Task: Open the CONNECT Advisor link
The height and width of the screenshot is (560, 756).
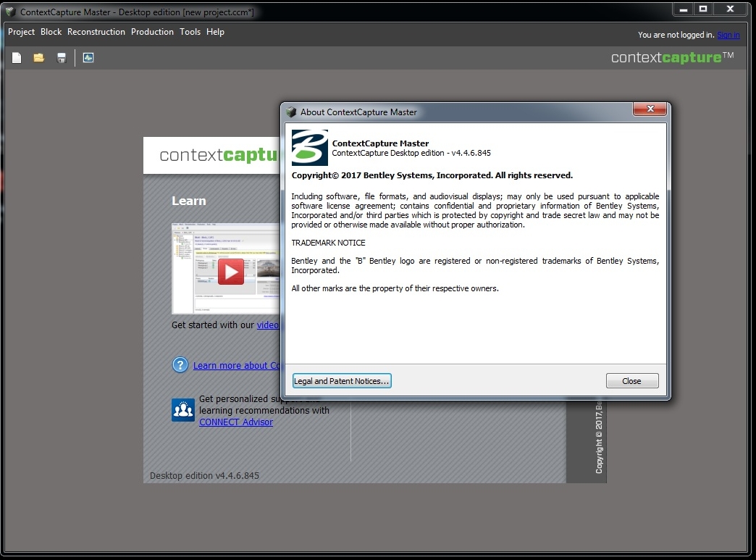Action: [236, 422]
